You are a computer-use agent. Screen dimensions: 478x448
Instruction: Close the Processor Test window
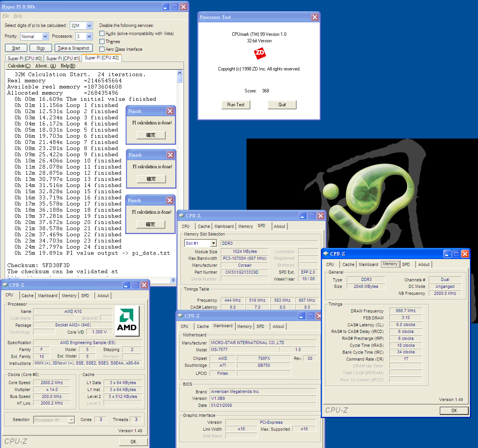point(315,17)
